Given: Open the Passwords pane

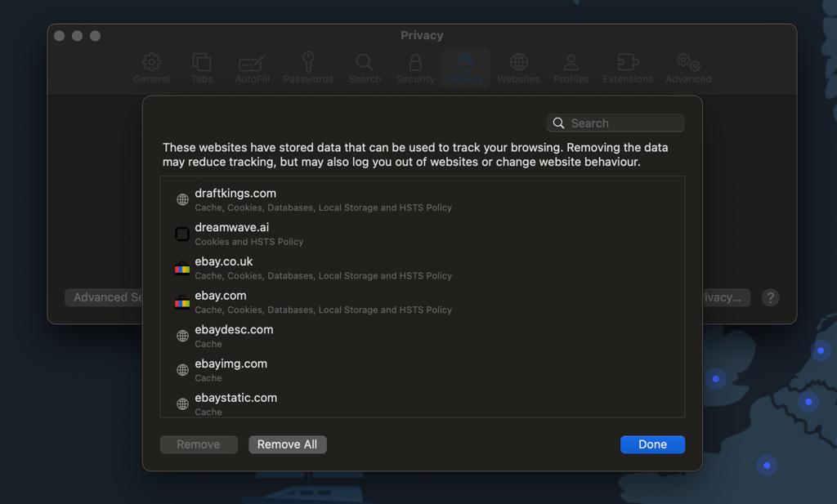Looking at the screenshot, I should point(308,69).
